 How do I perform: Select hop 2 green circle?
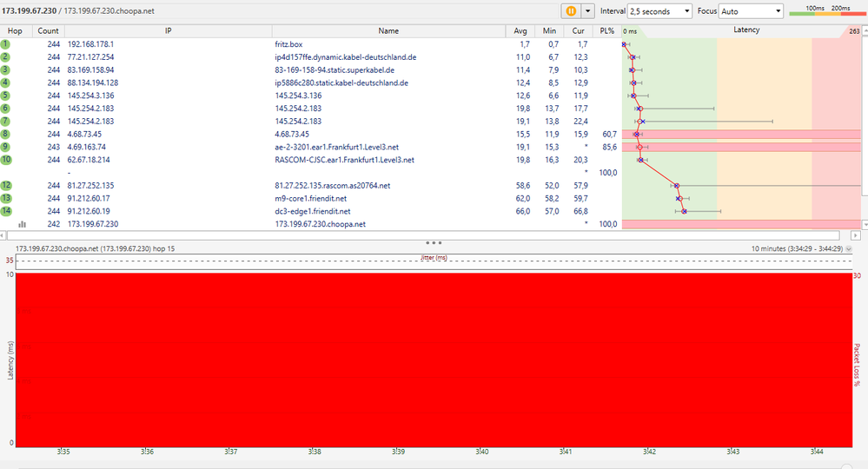click(5, 57)
